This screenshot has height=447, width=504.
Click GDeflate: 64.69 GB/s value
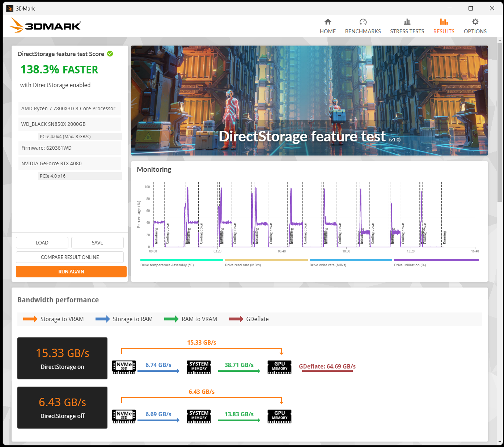pos(327,366)
